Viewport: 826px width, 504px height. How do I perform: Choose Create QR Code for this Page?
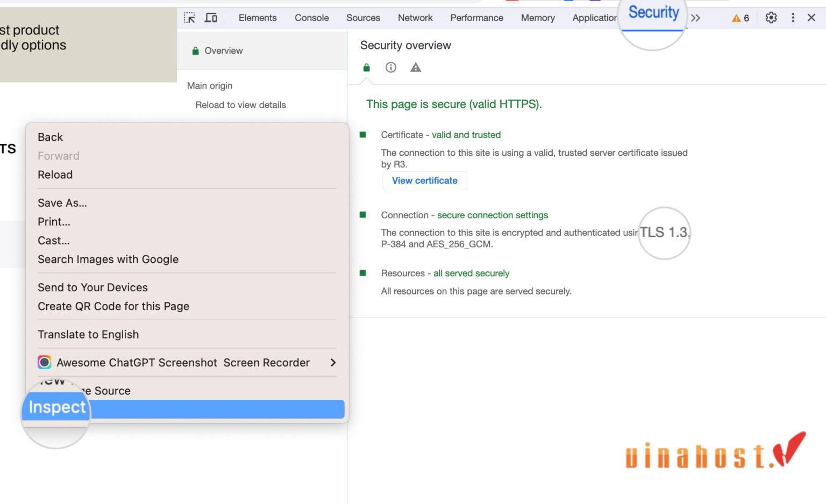point(113,306)
